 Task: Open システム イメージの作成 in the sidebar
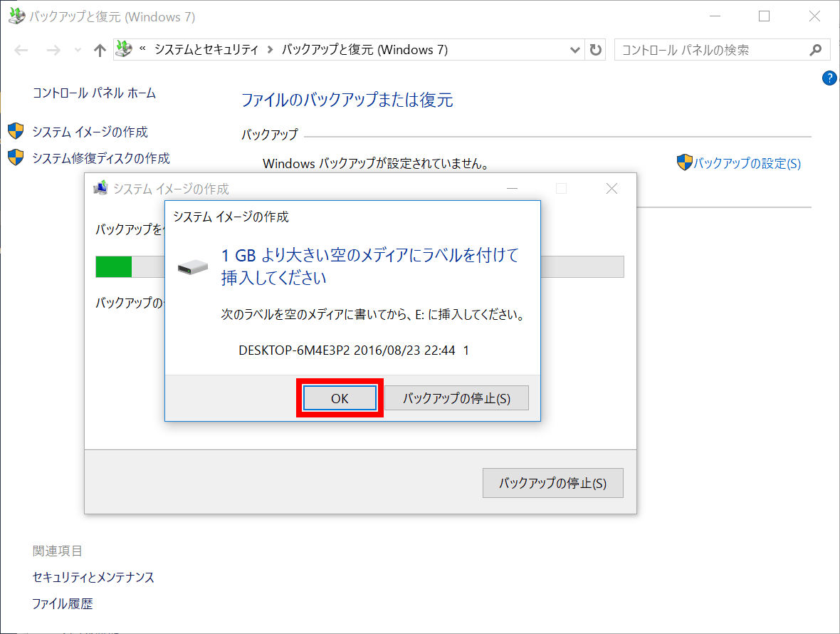[90, 132]
